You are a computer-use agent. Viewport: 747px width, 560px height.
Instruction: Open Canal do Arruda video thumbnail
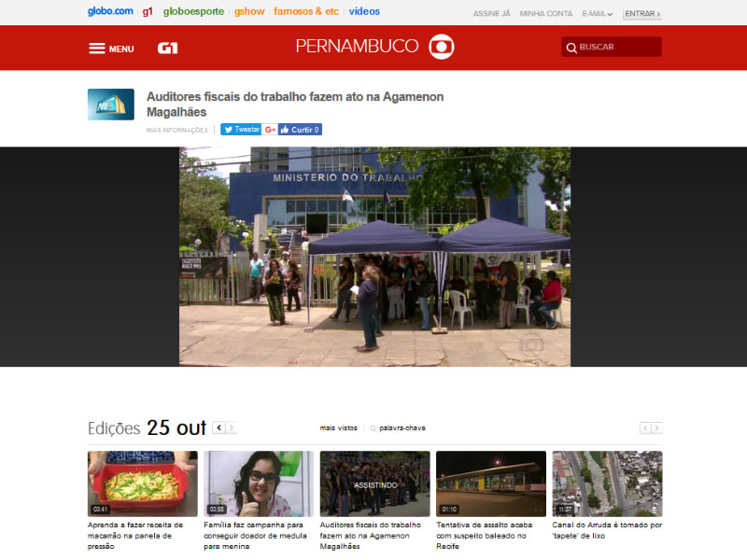(x=608, y=483)
